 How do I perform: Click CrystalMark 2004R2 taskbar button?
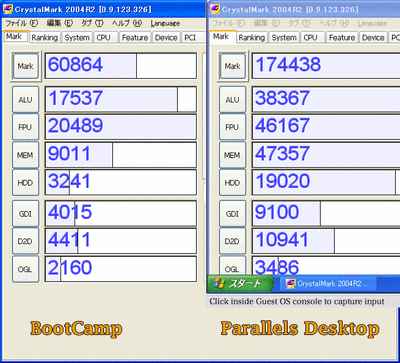(328, 284)
